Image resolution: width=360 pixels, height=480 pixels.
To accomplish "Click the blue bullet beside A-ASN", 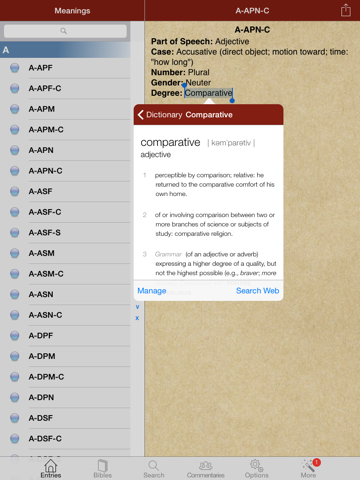I will (15, 294).
